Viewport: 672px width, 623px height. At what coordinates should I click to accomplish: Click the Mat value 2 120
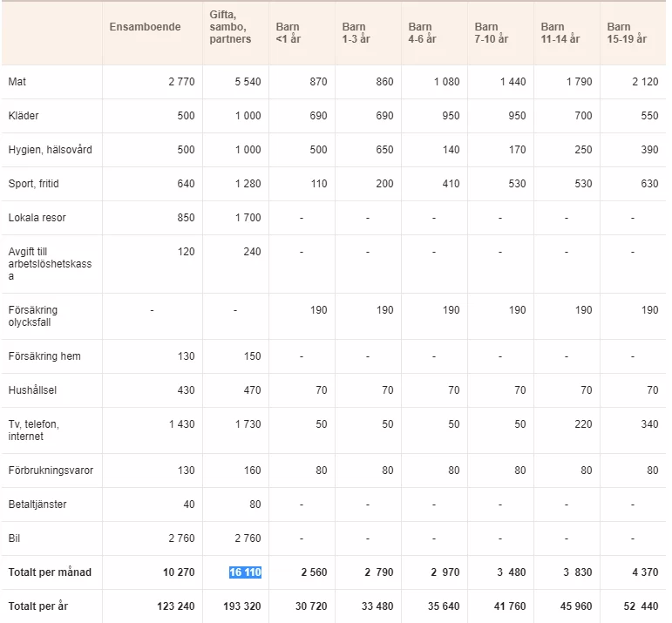[x=645, y=82]
